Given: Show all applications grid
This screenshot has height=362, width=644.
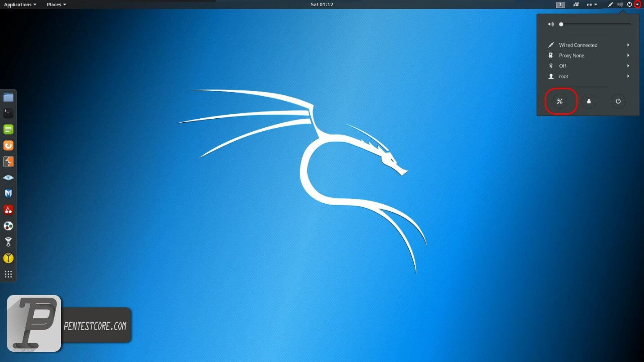Looking at the screenshot, I should coord(8,274).
